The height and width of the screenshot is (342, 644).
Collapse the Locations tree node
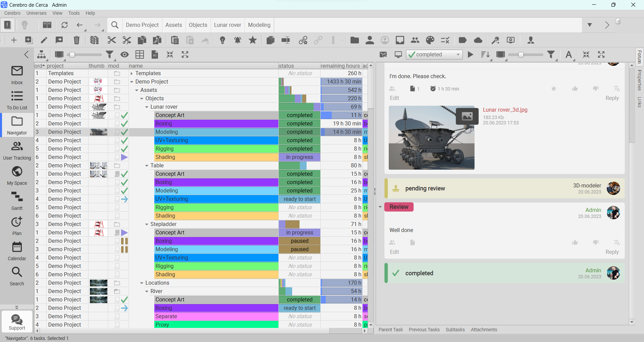pyautogui.click(x=142, y=283)
